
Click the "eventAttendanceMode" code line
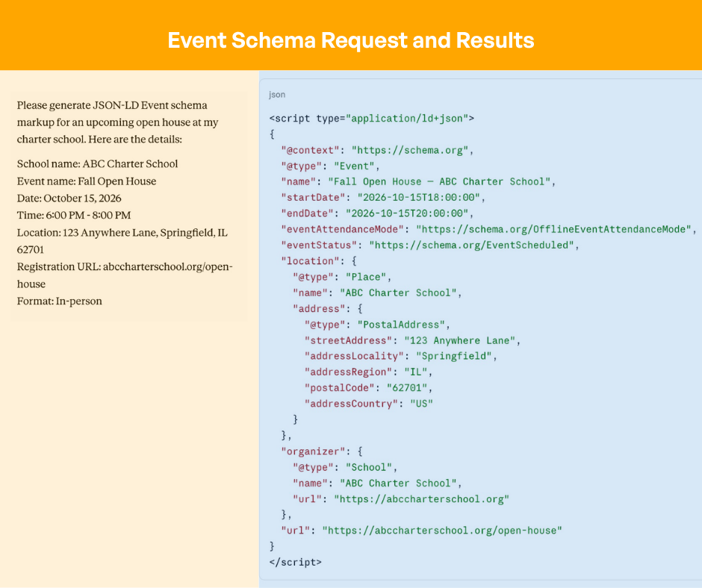point(488,230)
